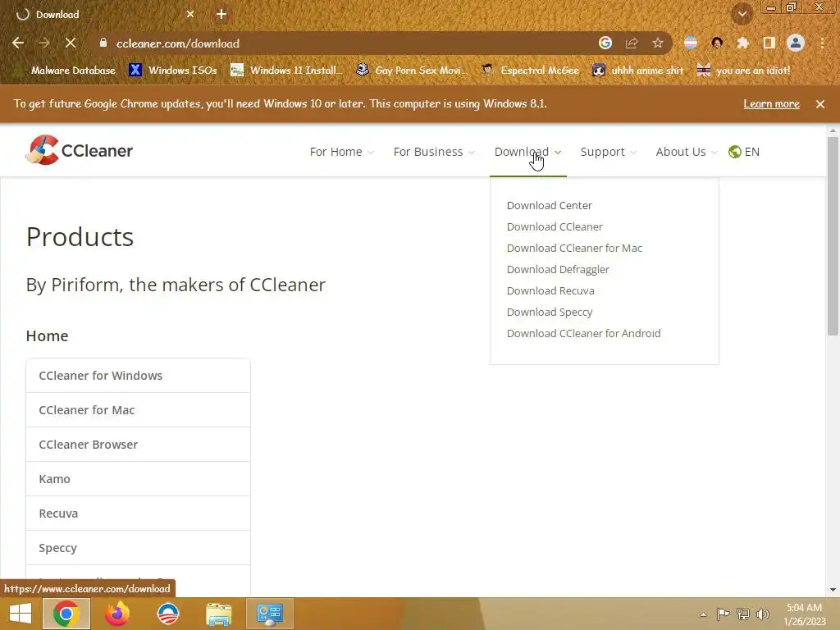Click the share page icon
The height and width of the screenshot is (630, 840).
pyautogui.click(x=632, y=43)
